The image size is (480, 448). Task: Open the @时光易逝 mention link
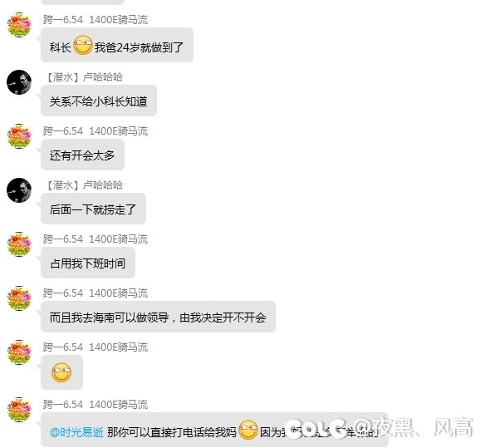pos(76,432)
